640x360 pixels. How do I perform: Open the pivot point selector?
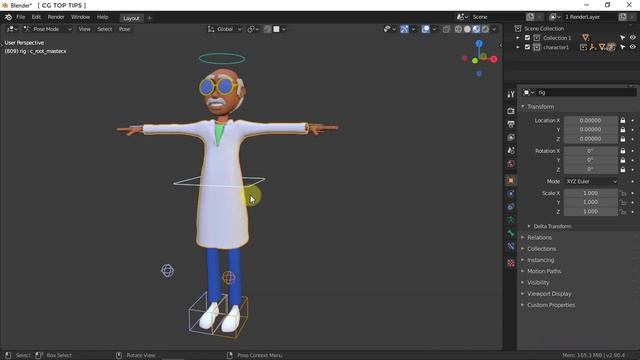click(x=253, y=29)
